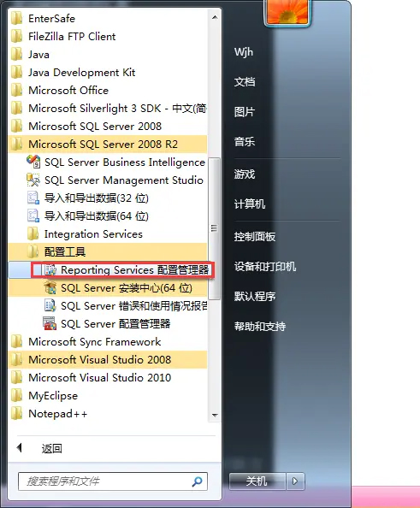Open 图片 from the right pane
Screen dimensions: 420x508
pyautogui.click(x=245, y=112)
